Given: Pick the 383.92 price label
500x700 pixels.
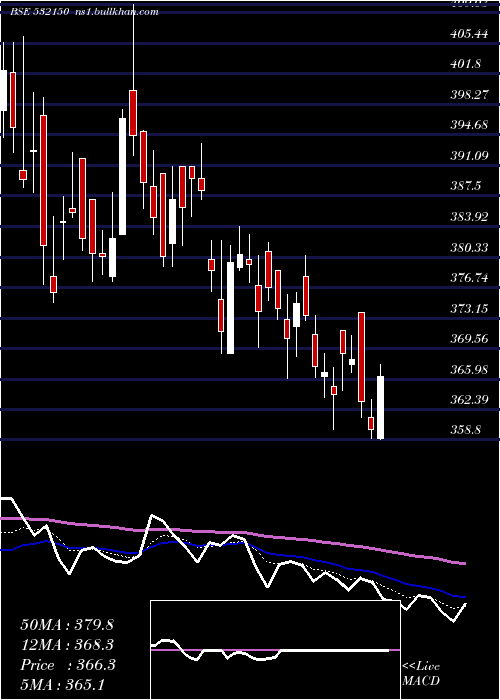Looking at the screenshot, I should click(x=469, y=217).
